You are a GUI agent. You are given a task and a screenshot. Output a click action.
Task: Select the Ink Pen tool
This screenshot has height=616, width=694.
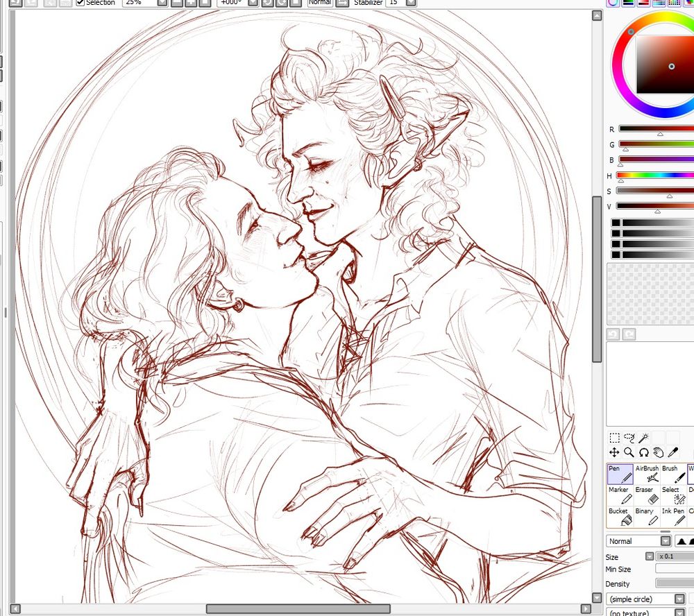point(672,515)
